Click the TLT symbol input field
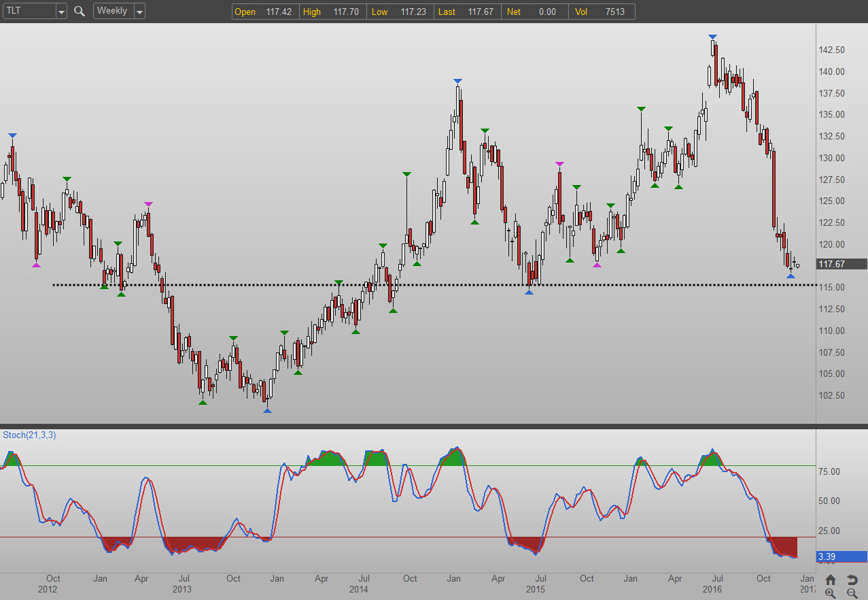 click(x=29, y=11)
